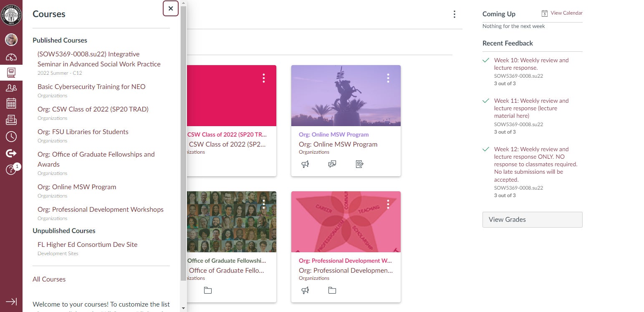
Task: Open options menu on Professional Development Workshops card
Action: pos(388,204)
